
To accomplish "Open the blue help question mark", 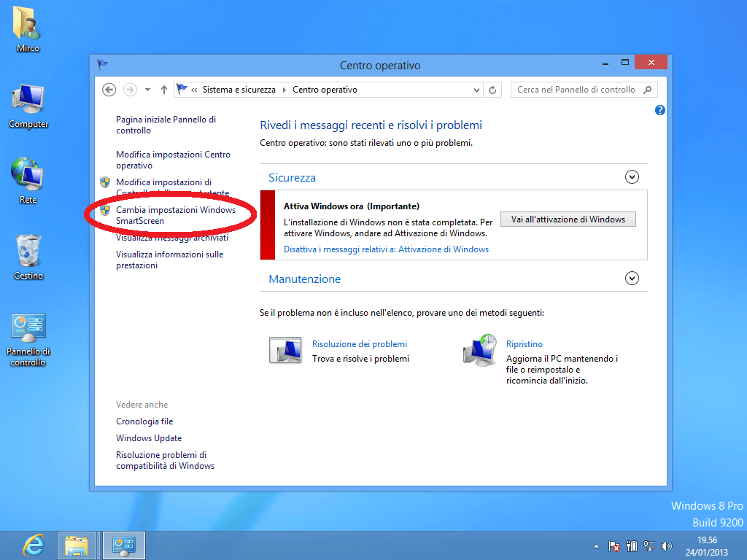I will [x=659, y=111].
